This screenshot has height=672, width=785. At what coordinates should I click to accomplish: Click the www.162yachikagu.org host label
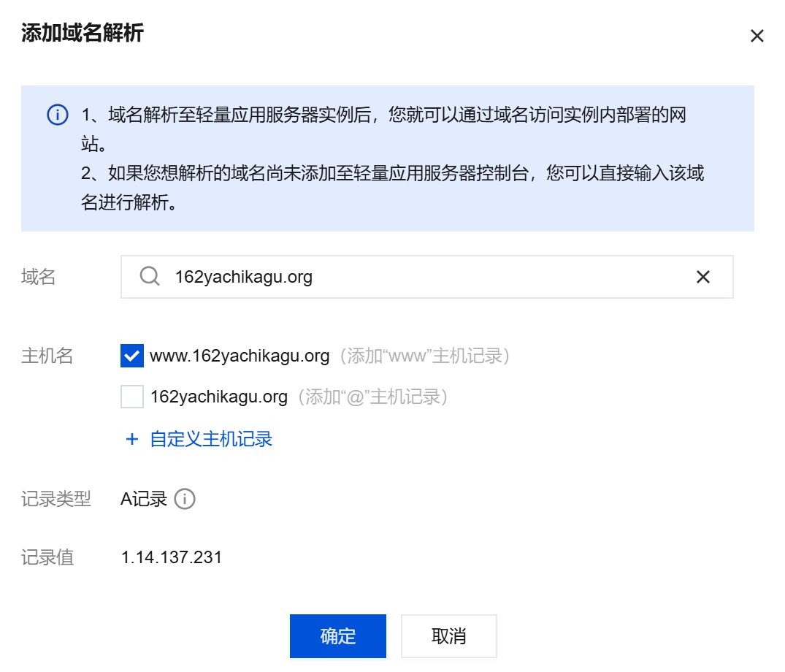[x=240, y=356]
